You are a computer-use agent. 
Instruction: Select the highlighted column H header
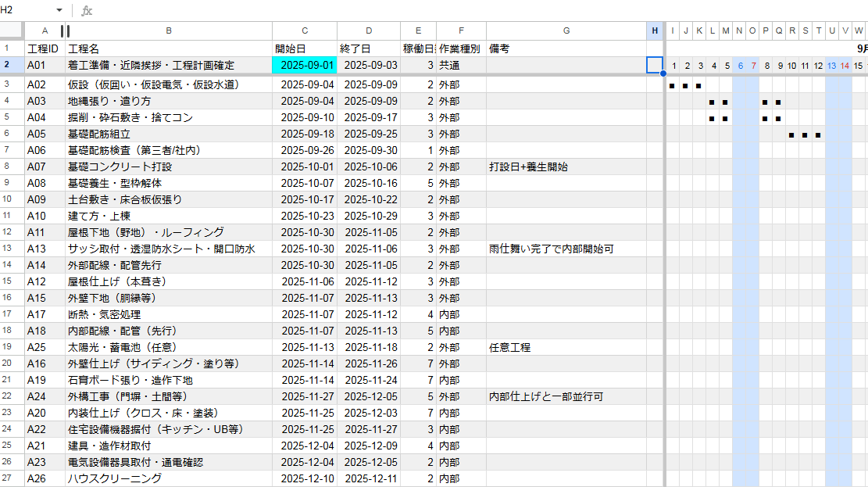[x=655, y=30]
